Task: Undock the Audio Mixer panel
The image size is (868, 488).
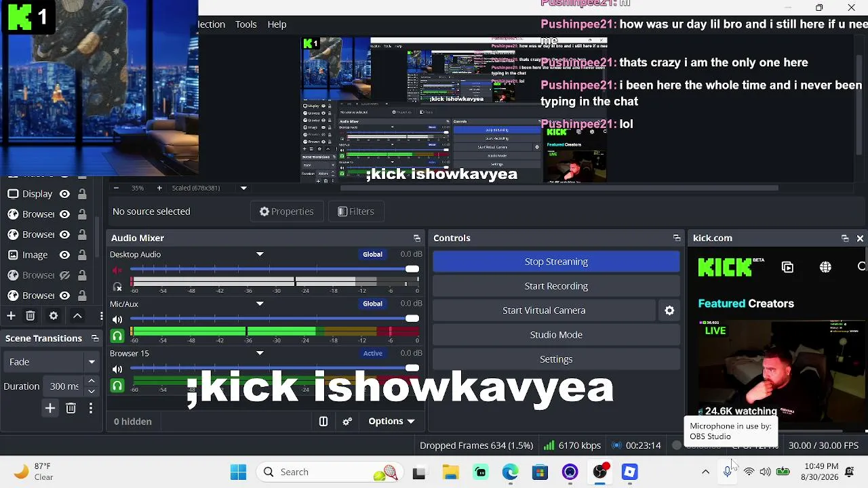Action: pos(417,238)
